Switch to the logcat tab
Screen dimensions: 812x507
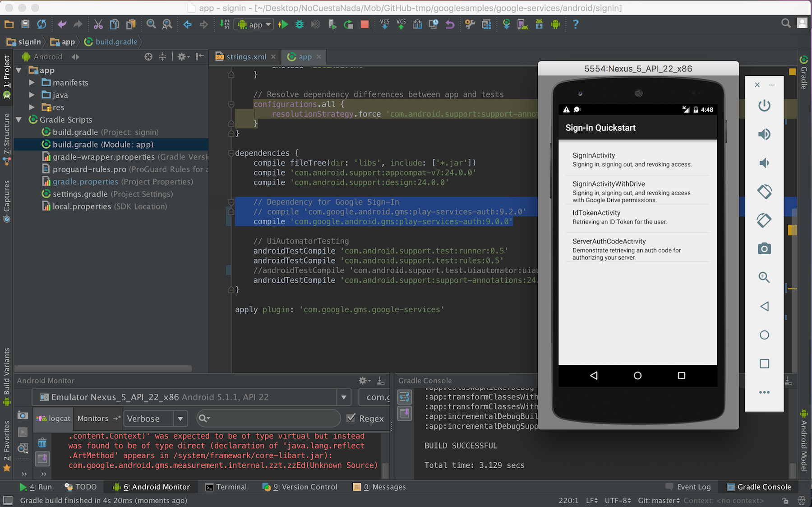pos(53,419)
